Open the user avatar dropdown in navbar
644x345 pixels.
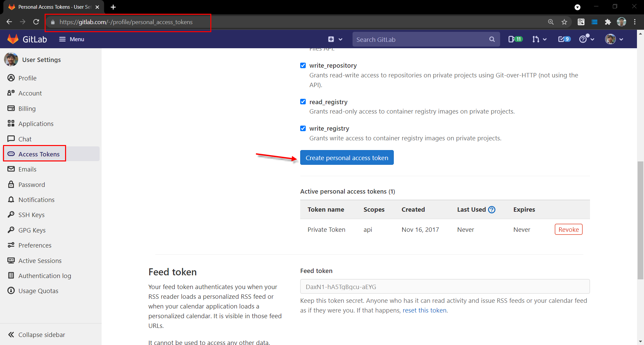click(x=614, y=39)
